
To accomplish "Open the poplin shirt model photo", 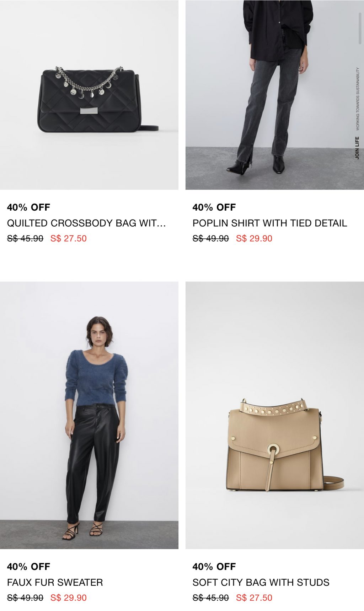I will pos(274,95).
